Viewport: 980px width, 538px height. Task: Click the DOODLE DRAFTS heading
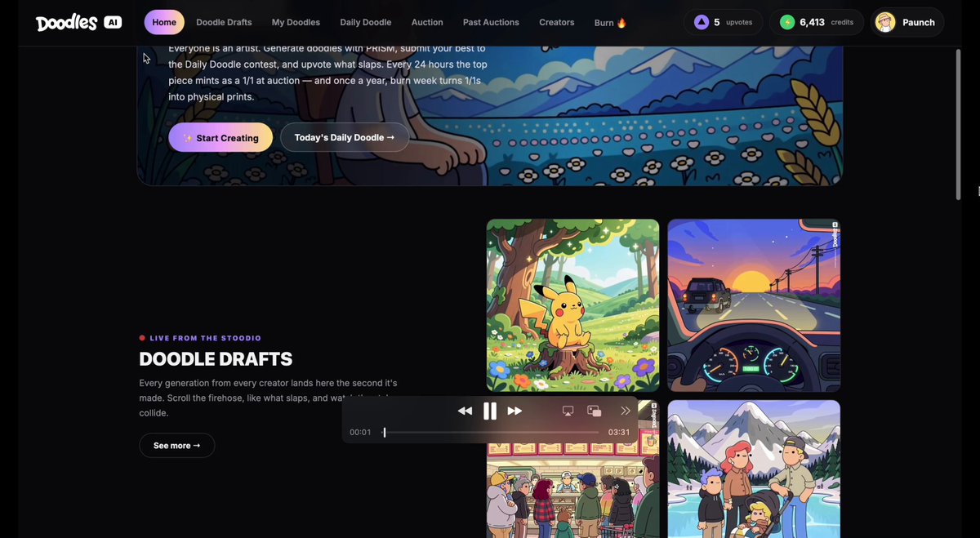pos(216,359)
